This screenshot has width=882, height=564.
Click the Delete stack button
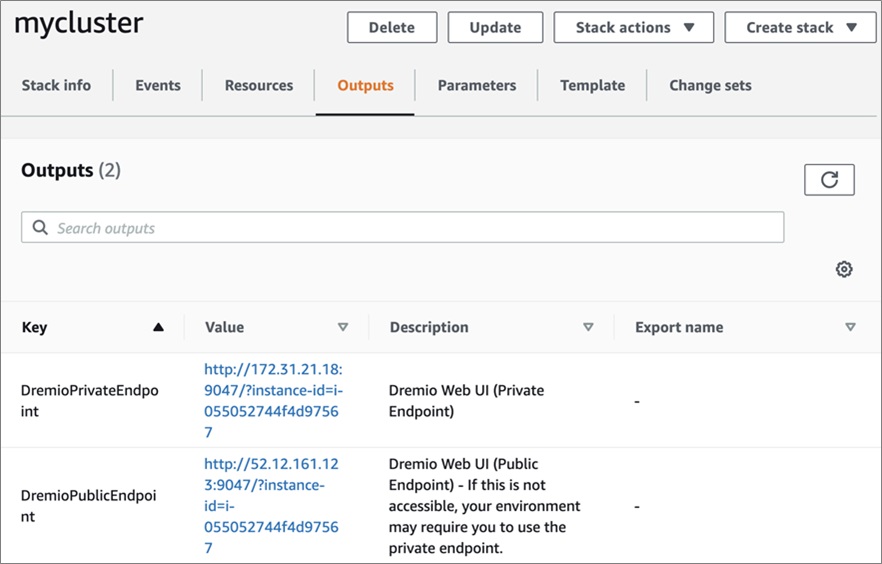(x=392, y=28)
